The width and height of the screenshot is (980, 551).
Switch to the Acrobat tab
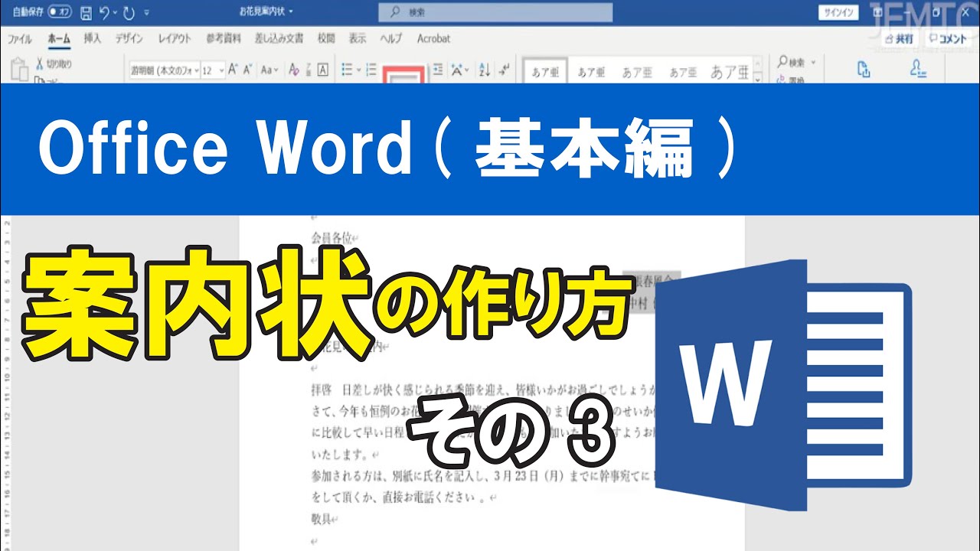click(433, 38)
